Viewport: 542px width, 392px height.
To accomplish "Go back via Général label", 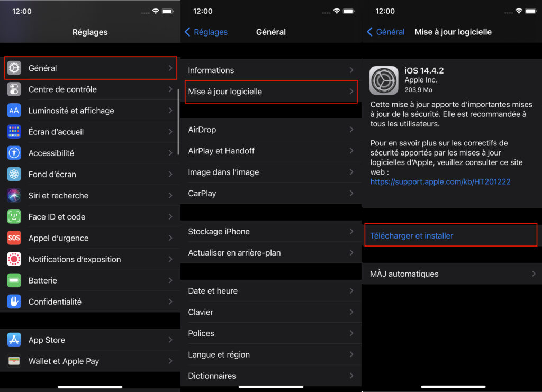I will click(390, 32).
